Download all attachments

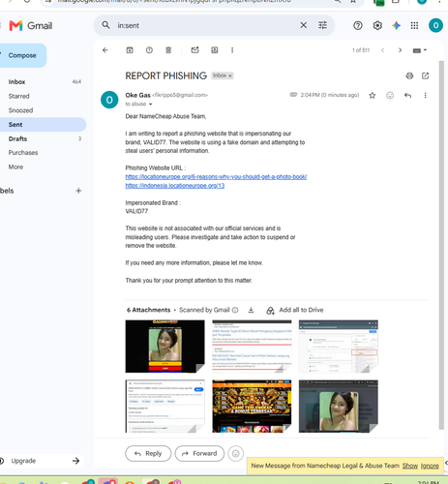[251, 310]
